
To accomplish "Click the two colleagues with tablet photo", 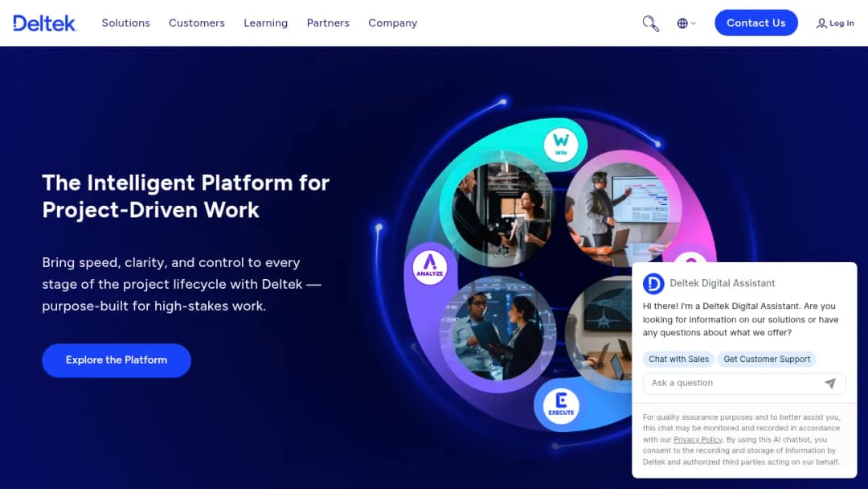I will pos(497,335).
